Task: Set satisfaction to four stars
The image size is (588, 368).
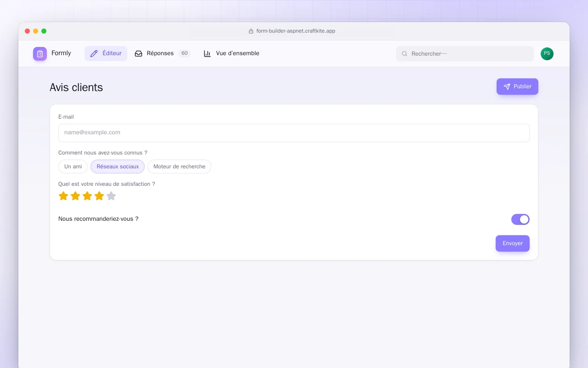Action: tap(99, 196)
